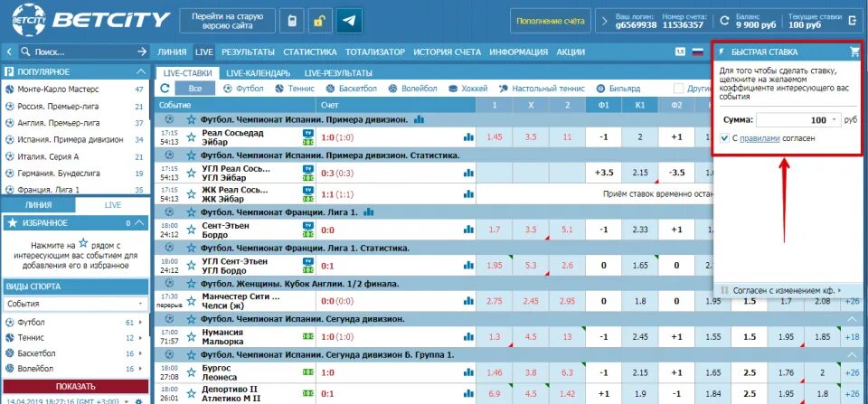868x404 pixels.
Task: Open the cart icon in Быстрая ставка header
Action: pos(854,52)
